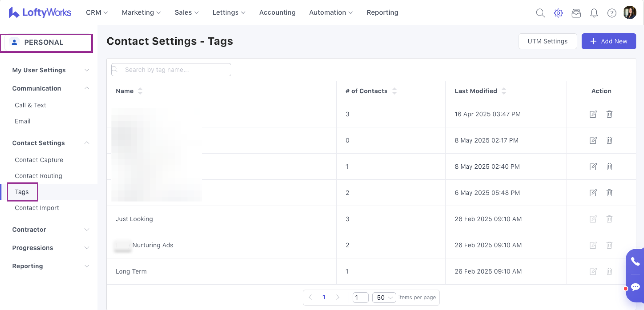Open the global search magnifier icon

[x=540, y=13]
